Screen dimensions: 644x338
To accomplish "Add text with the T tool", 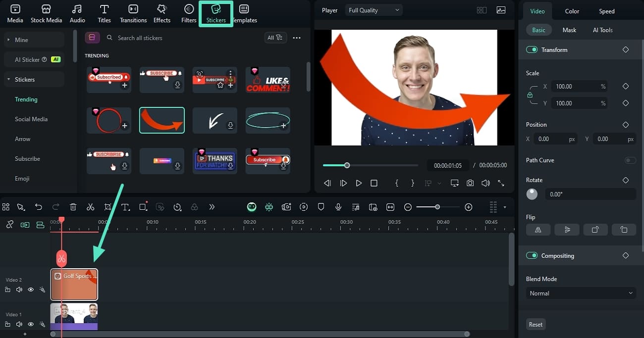I will point(125,207).
